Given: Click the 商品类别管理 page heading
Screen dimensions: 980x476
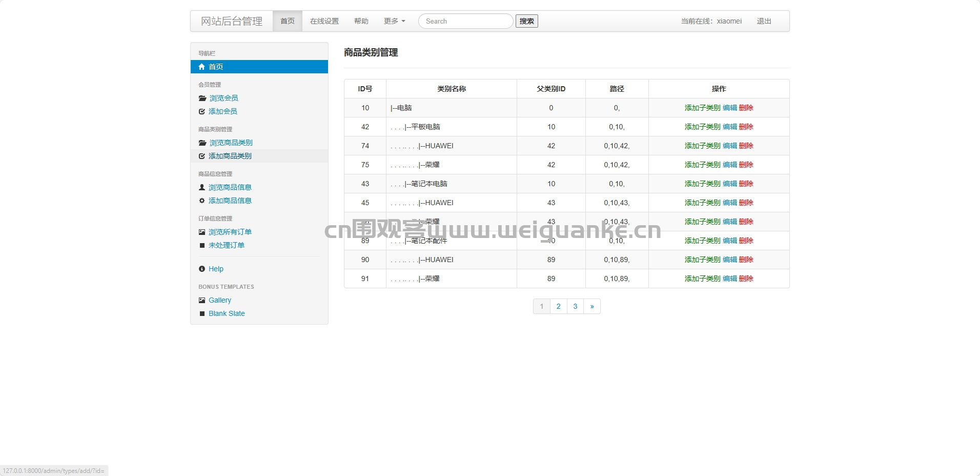Looking at the screenshot, I should click(371, 52).
